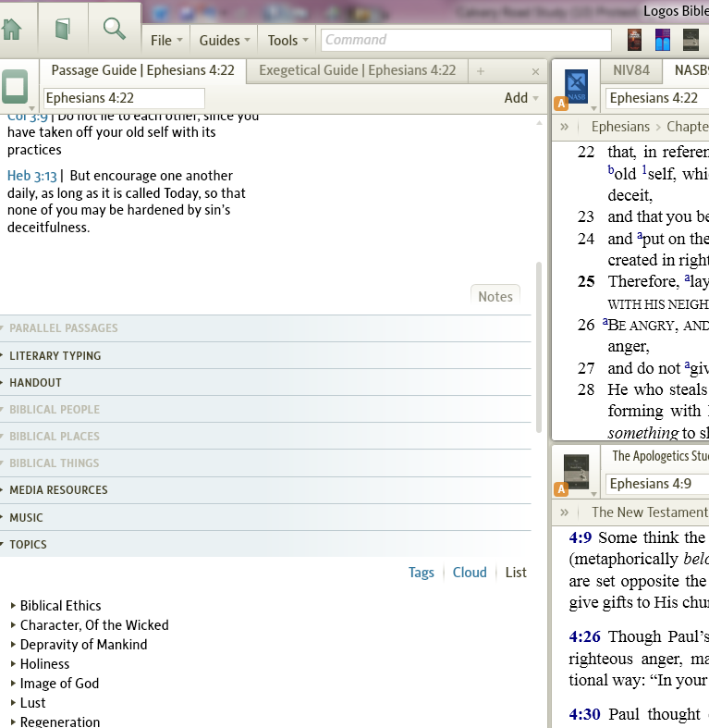Select the NASB95 tab
This screenshot has width=709, height=728.
click(691, 70)
